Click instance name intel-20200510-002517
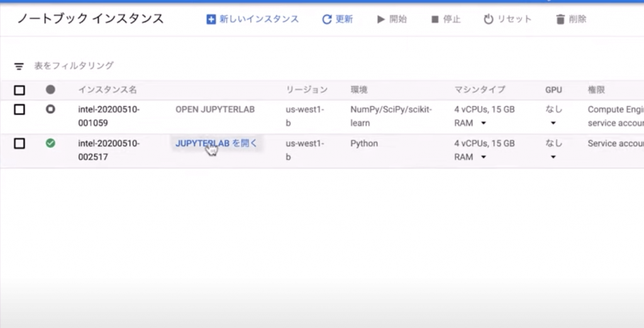 coord(109,150)
